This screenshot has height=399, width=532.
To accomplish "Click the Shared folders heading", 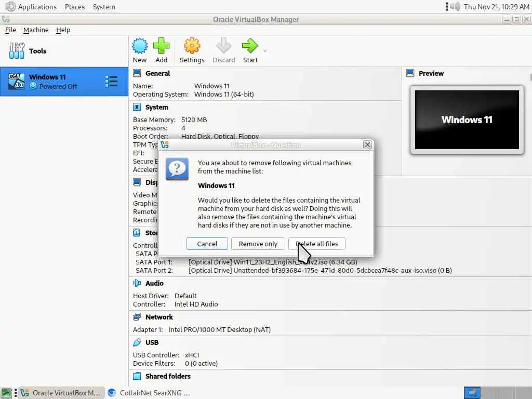I will [x=168, y=376].
